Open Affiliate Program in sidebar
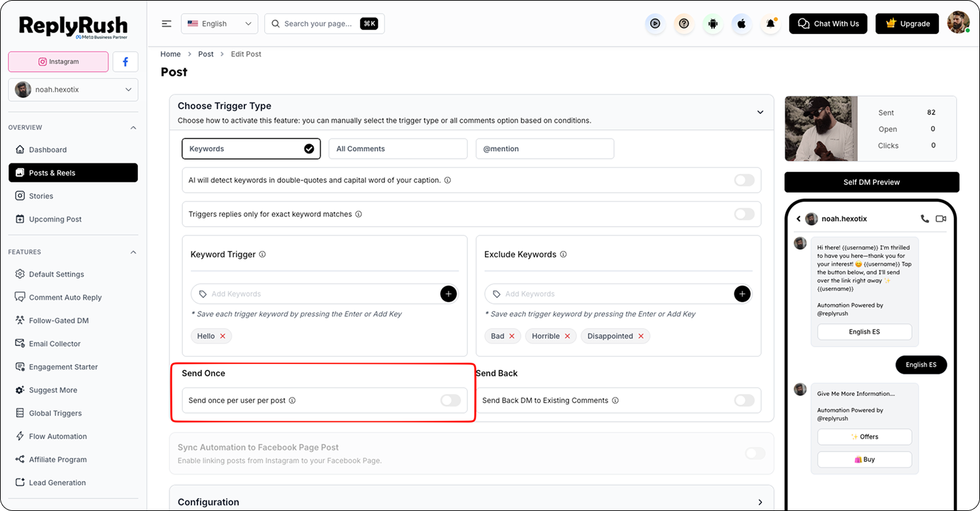The width and height of the screenshot is (980, 511). [x=73, y=459]
